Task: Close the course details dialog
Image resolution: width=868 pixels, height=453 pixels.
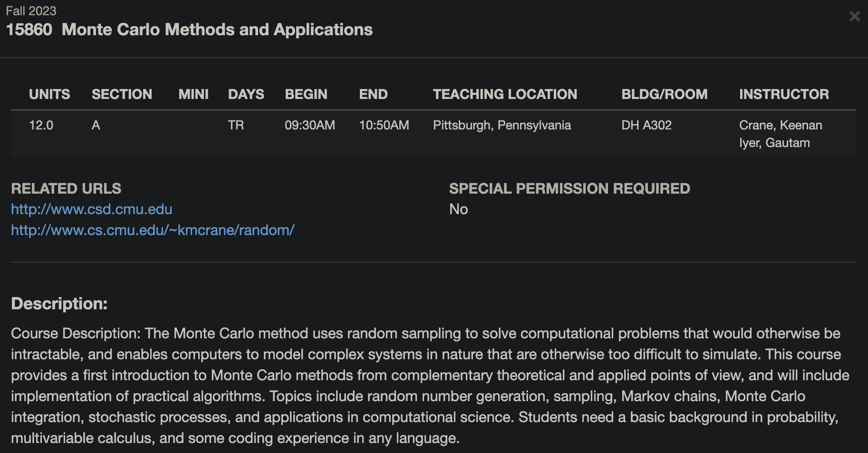Action: 854,17
